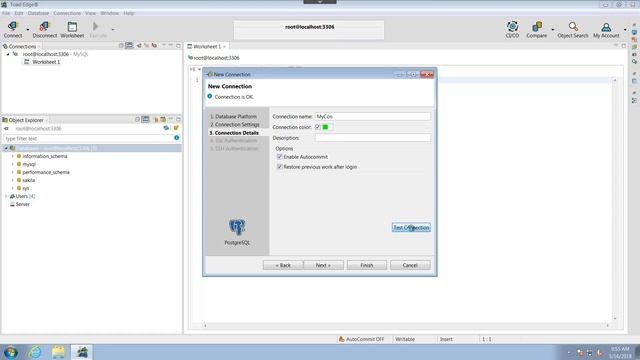Toggle the Connection color checkbox
640x360 pixels.
point(318,127)
